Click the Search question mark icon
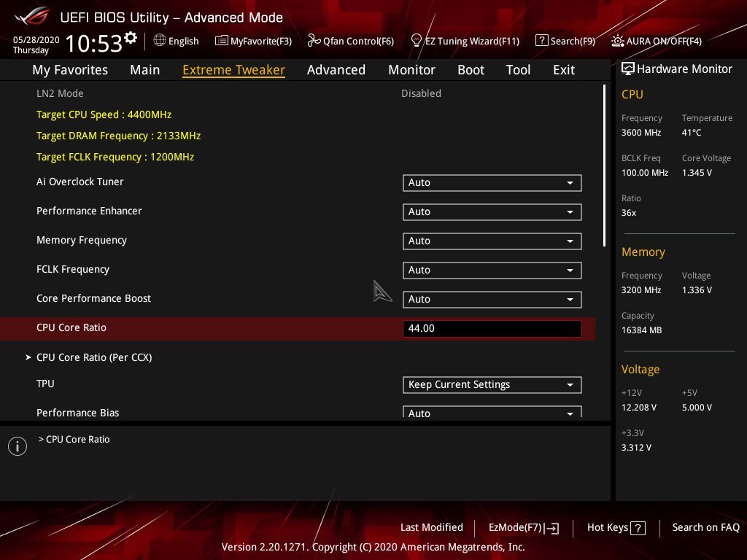 (542, 41)
